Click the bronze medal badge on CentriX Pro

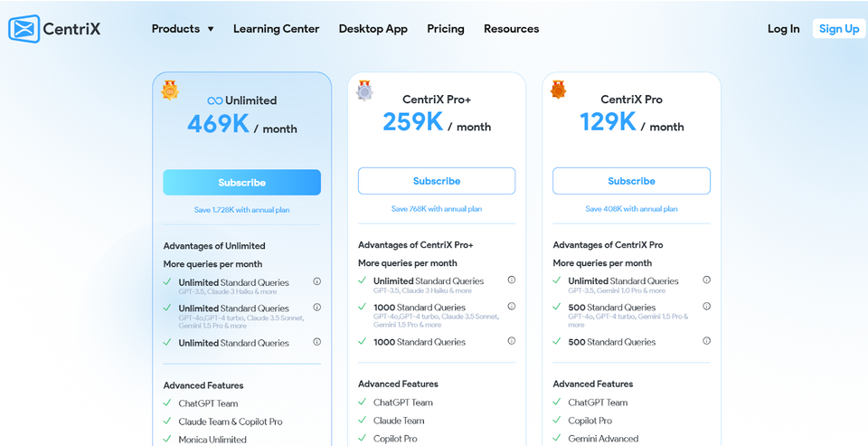[x=559, y=90]
